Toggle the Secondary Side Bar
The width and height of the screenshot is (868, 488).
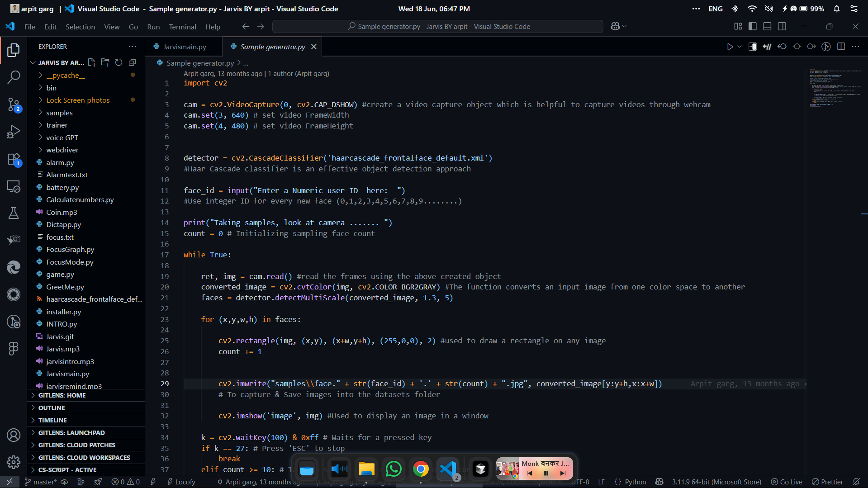click(x=782, y=26)
